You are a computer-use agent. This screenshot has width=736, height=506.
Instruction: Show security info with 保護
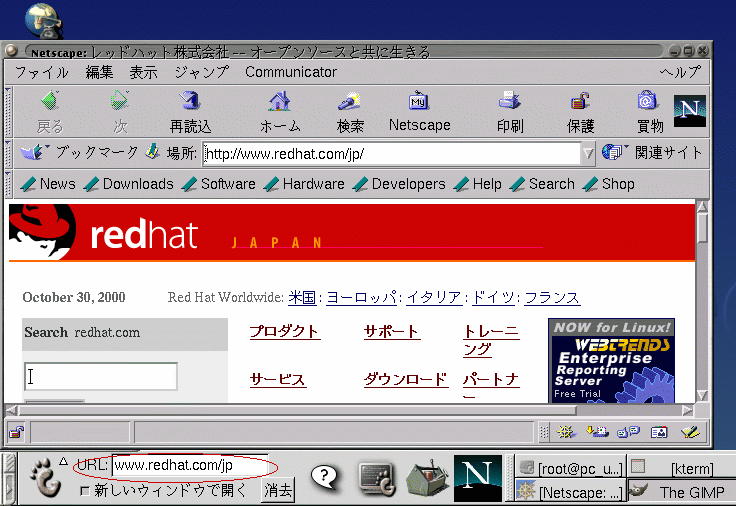[581, 112]
